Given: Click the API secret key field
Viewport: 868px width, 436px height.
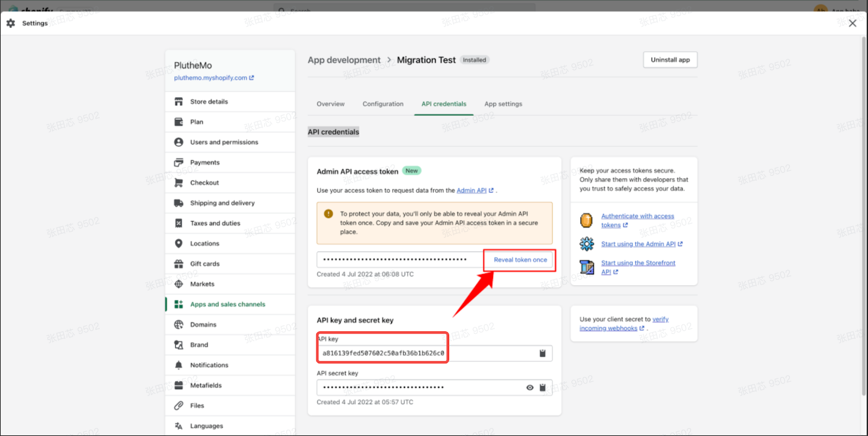Looking at the screenshot, I should click(x=435, y=388).
